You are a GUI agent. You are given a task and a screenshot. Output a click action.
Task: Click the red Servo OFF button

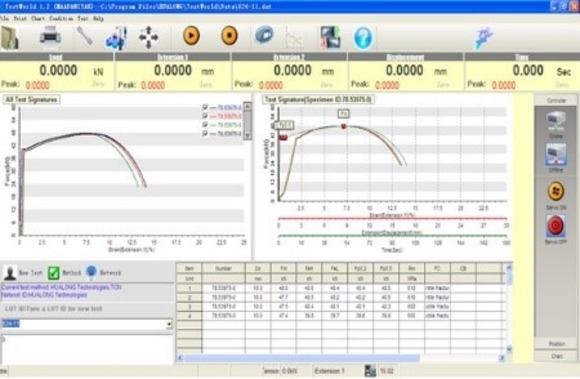coord(556,226)
